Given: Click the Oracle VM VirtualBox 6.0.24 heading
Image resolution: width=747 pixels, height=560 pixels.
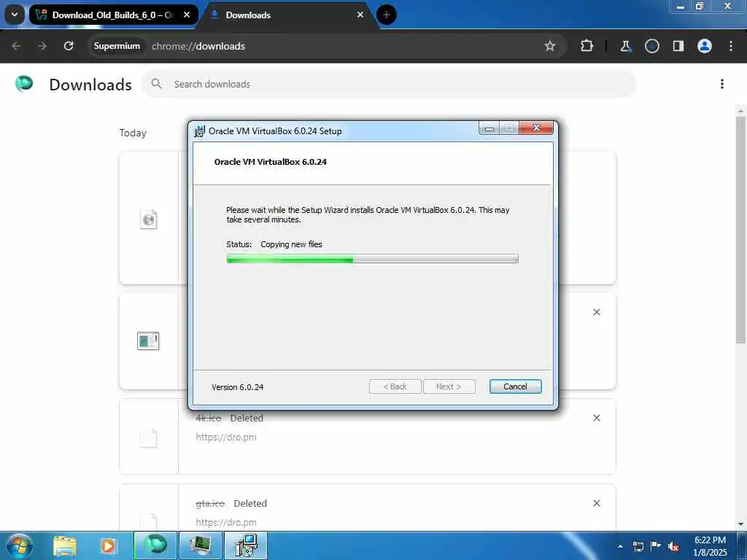Looking at the screenshot, I should (x=270, y=162).
